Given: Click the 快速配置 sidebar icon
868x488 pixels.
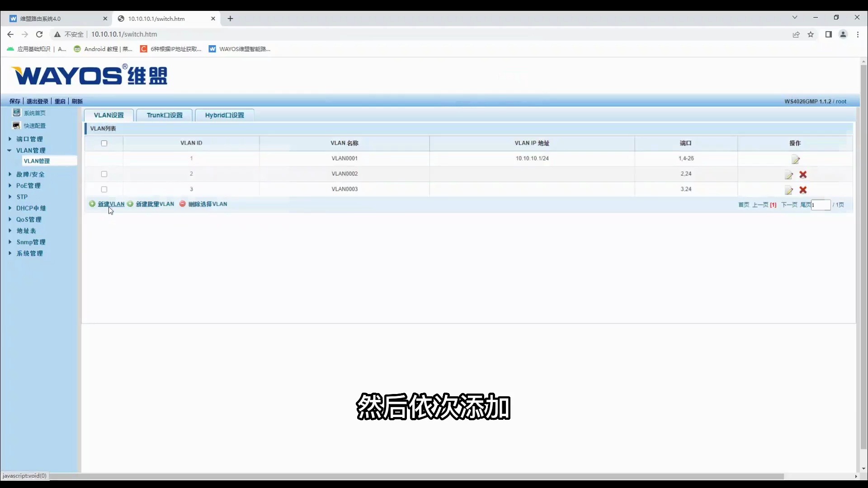Looking at the screenshot, I should [x=17, y=125].
